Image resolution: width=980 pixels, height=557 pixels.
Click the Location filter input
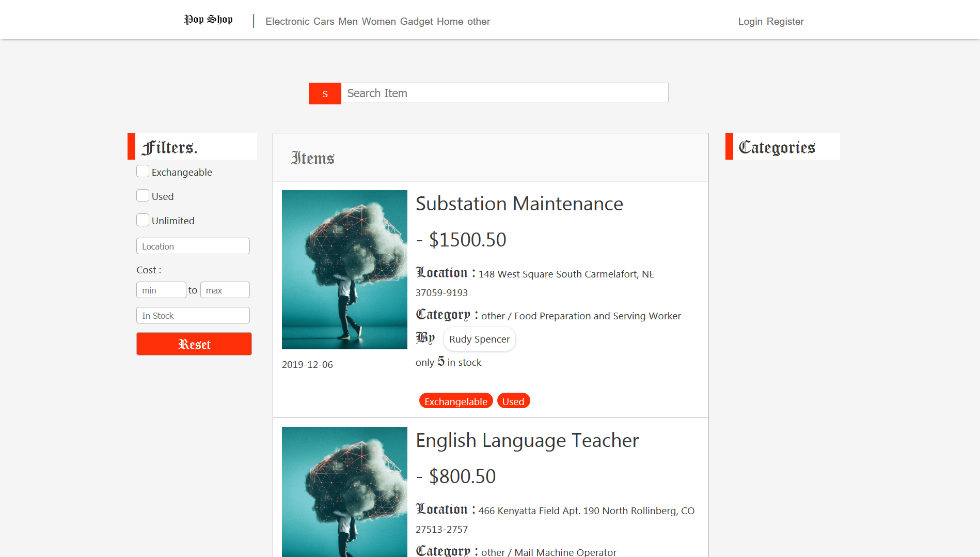pos(193,246)
